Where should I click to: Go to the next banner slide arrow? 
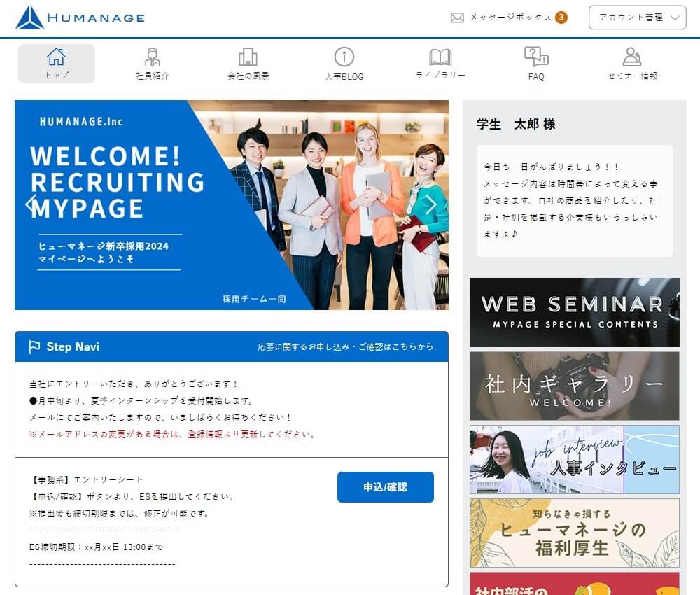point(430,204)
